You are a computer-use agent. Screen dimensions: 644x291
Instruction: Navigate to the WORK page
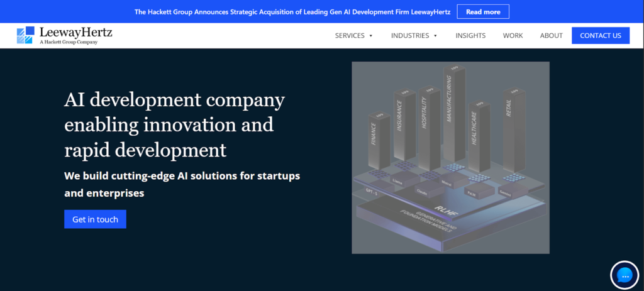pos(513,36)
